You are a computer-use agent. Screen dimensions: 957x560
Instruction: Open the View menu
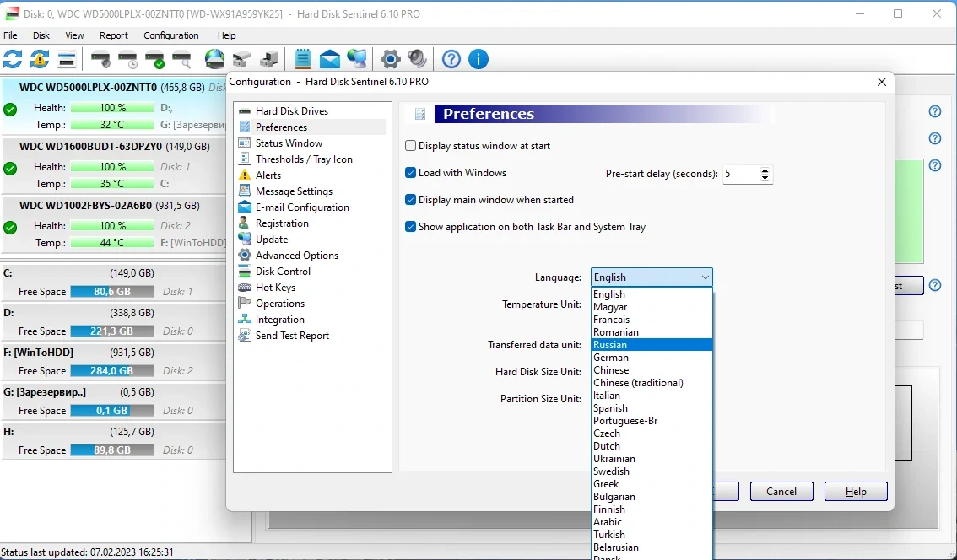coord(74,35)
